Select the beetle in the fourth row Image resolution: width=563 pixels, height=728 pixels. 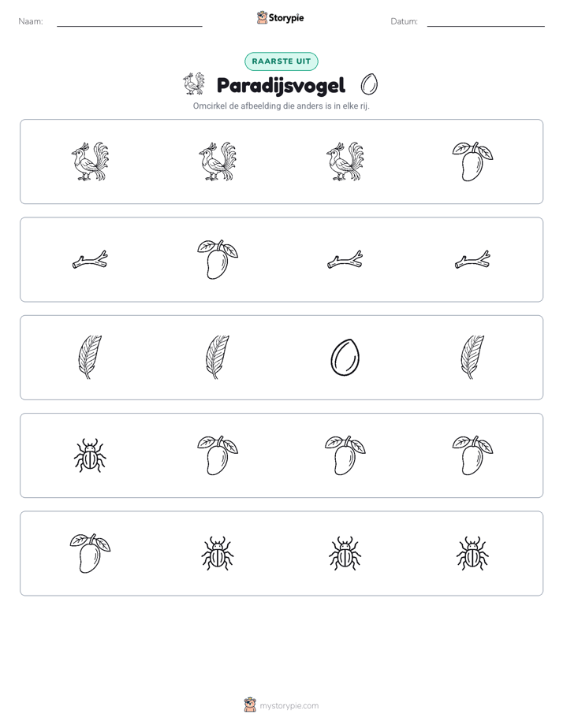(90, 455)
